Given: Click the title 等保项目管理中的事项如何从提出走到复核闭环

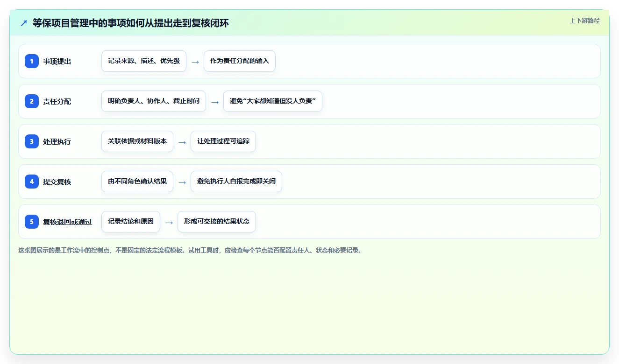Looking at the screenshot, I should [x=130, y=23].
